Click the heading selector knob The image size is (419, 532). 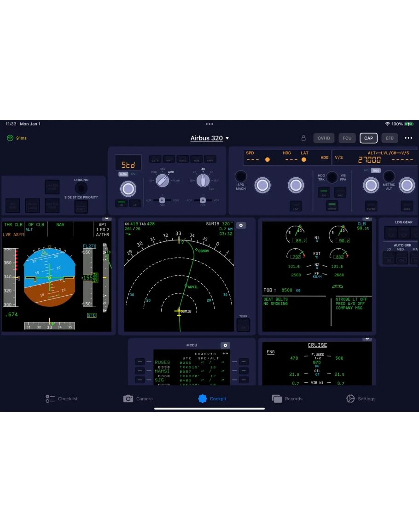tap(296, 185)
